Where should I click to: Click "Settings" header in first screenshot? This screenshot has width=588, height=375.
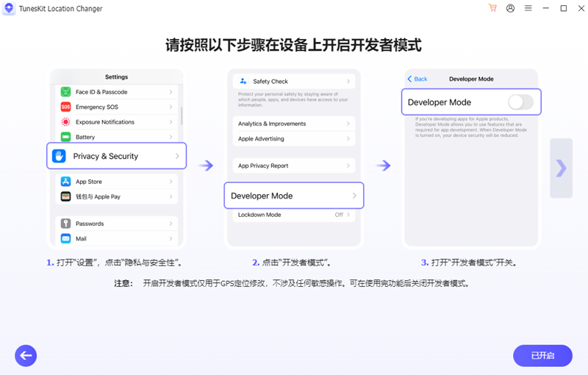pyautogui.click(x=116, y=77)
